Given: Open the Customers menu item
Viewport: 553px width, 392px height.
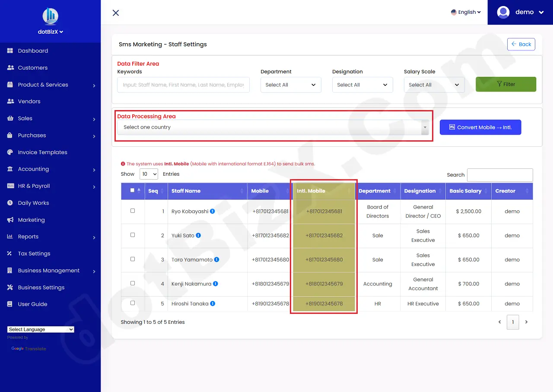Looking at the screenshot, I should click(x=33, y=68).
